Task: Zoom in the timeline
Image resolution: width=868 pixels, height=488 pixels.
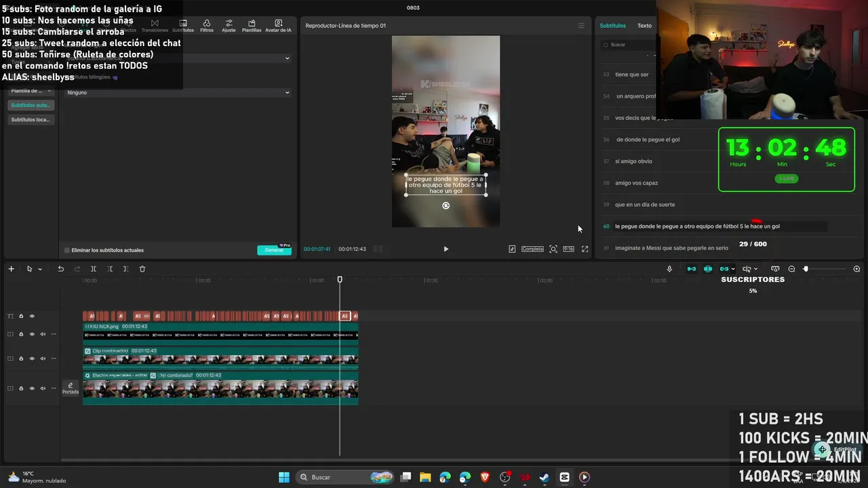Action: [856, 269]
